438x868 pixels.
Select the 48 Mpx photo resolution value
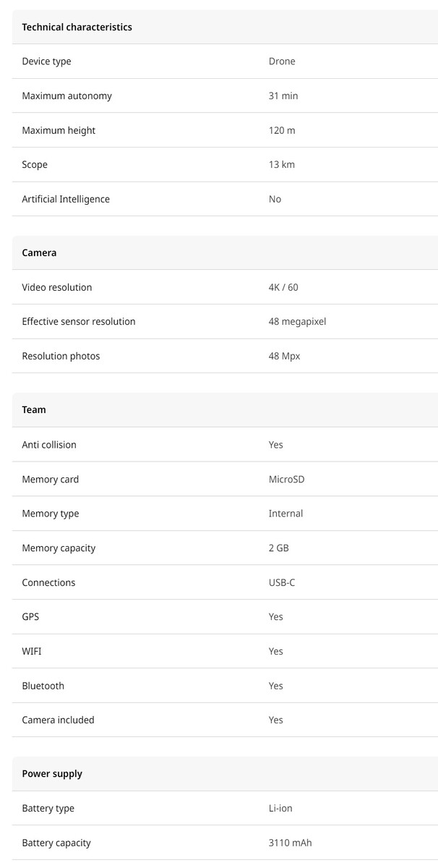tap(284, 356)
